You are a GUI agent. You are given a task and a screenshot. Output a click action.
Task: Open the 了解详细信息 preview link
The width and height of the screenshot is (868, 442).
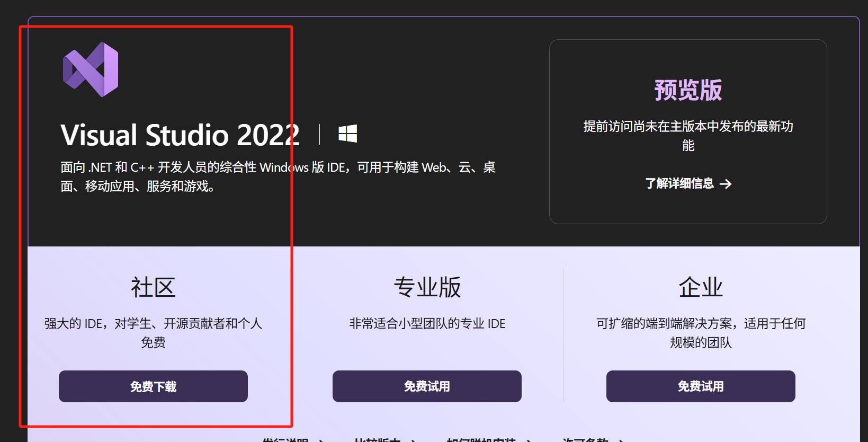688,183
